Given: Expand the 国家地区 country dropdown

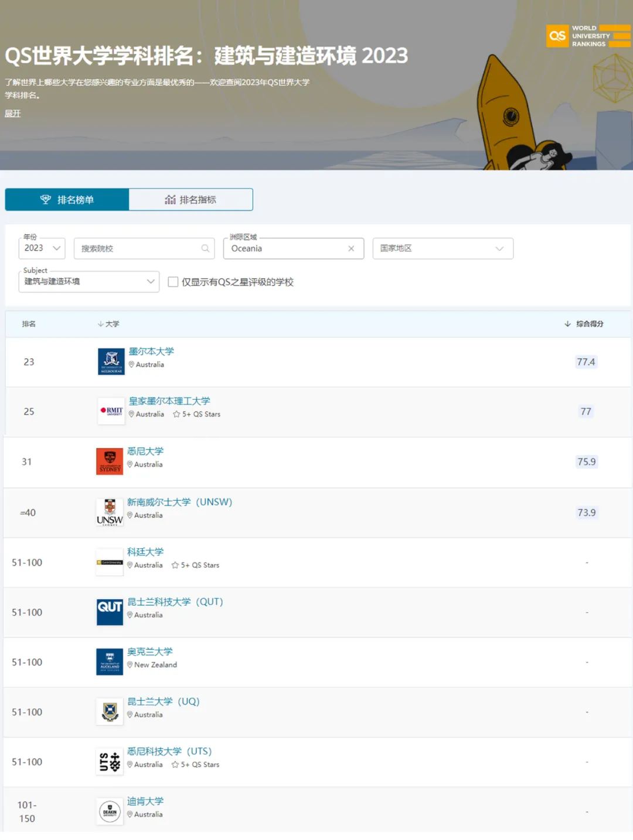Looking at the screenshot, I should point(443,248).
